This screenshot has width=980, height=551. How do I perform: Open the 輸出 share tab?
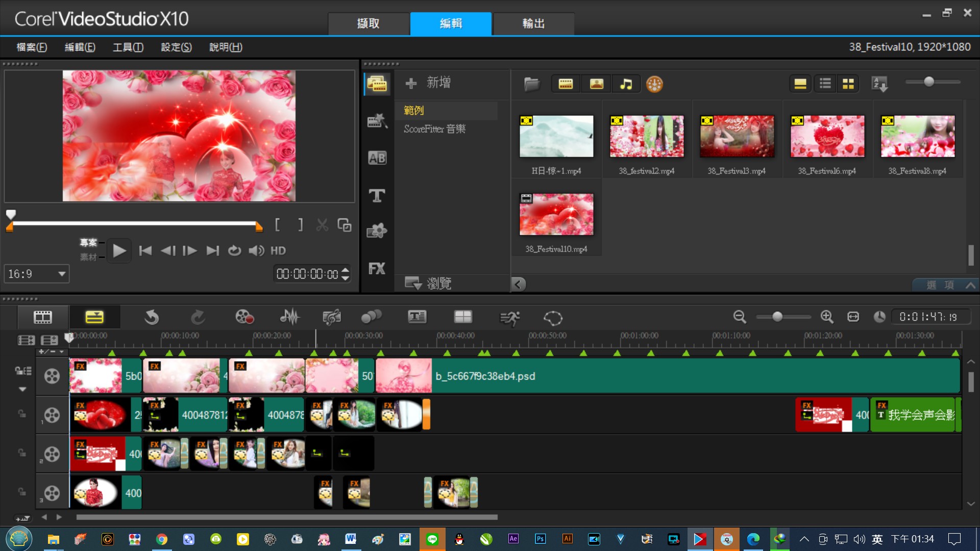tap(533, 23)
